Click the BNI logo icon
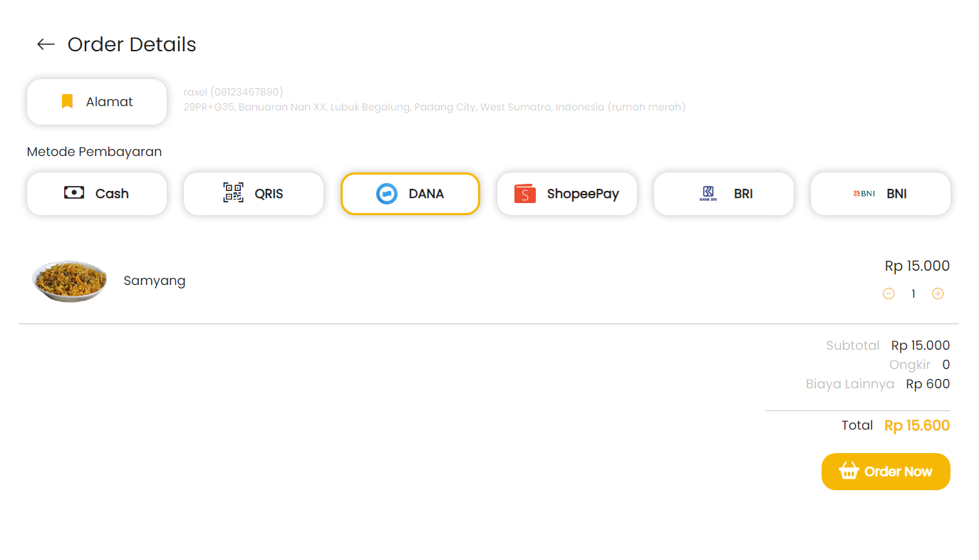This screenshot has width=979, height=560. [864, 193]
